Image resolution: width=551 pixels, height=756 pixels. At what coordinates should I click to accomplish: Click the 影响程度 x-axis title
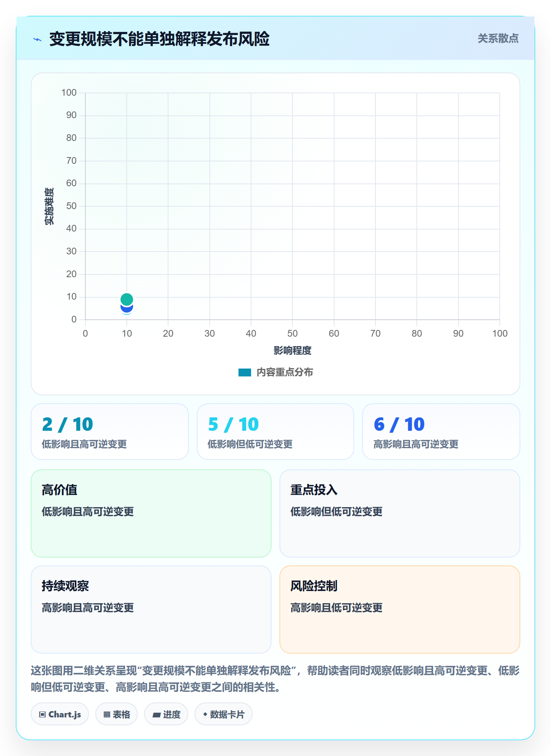[x=292, y=350]
